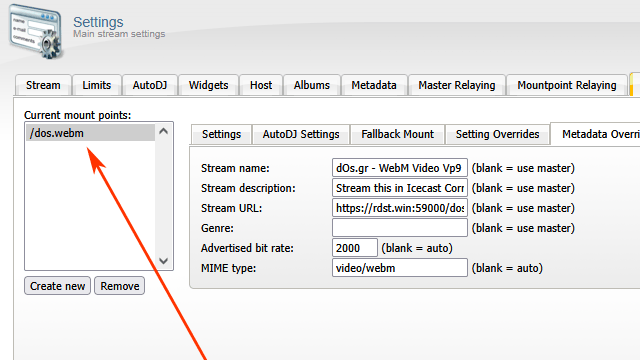Click the Advertised bit rate field
The height and width of the screenshot is (360, 640).
click(x=355, y=248)
